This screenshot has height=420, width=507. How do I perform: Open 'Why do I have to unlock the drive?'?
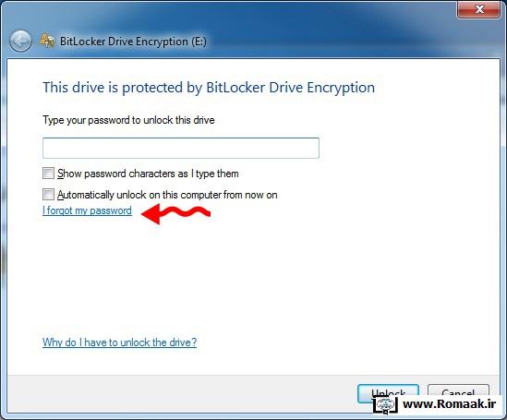coord(120,342)
